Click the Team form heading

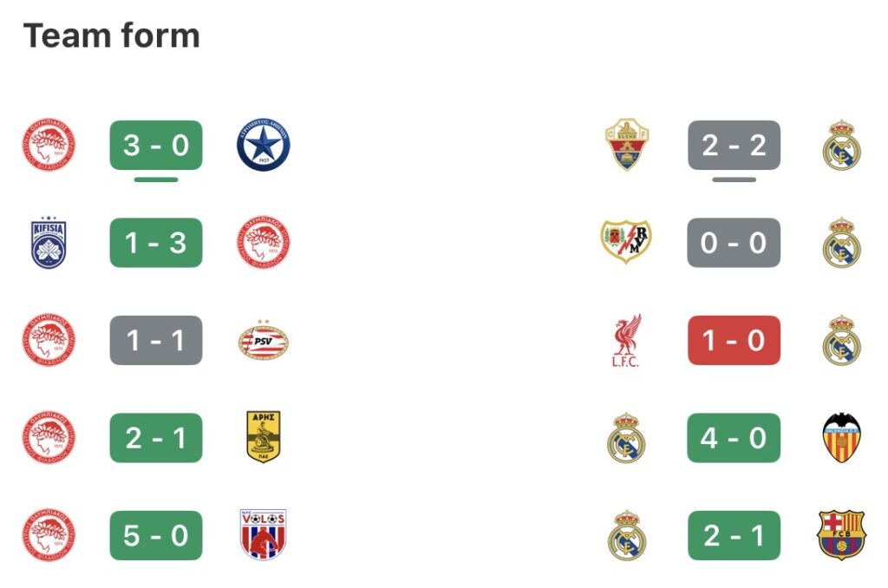coord(112,36)
